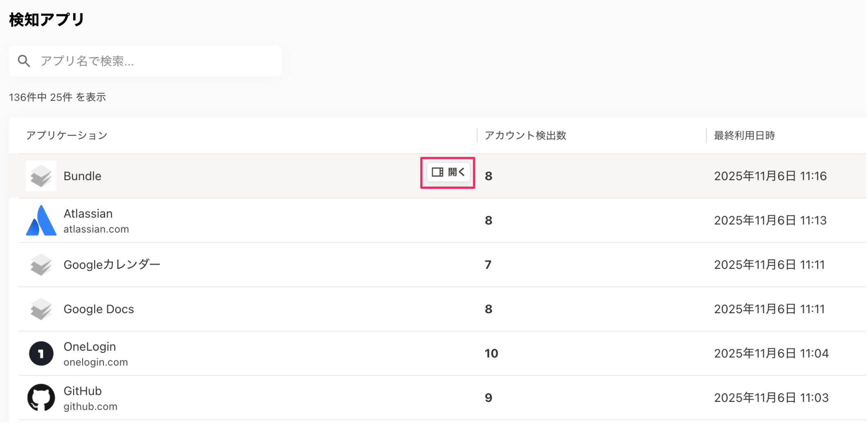
Task: Click GitHub's last-used date 11:03
Action: coord(771,398)
